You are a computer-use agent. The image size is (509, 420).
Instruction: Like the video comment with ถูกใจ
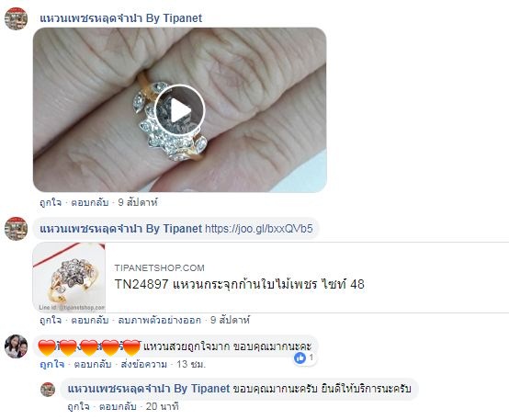(51, 202)
